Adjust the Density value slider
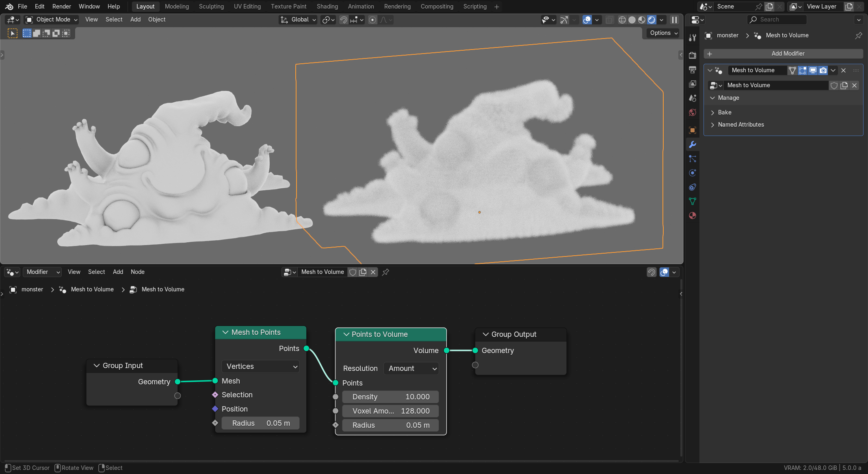868x474 pixels. tap(390, 397)
